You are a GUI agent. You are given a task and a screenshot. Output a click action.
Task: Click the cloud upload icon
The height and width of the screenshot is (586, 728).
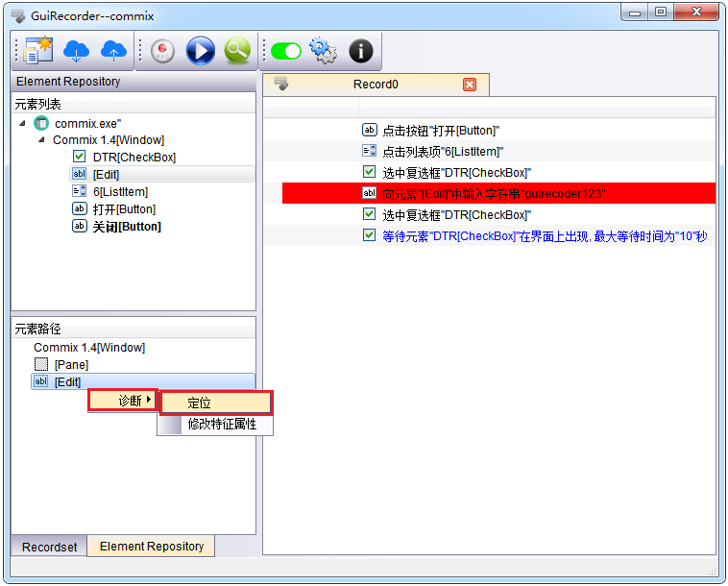113,51
